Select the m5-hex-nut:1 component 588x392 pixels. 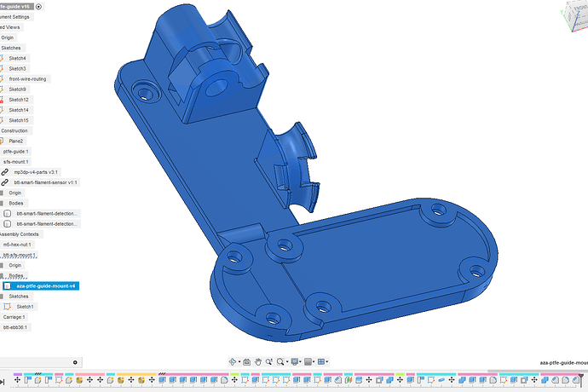pos(17,245)
